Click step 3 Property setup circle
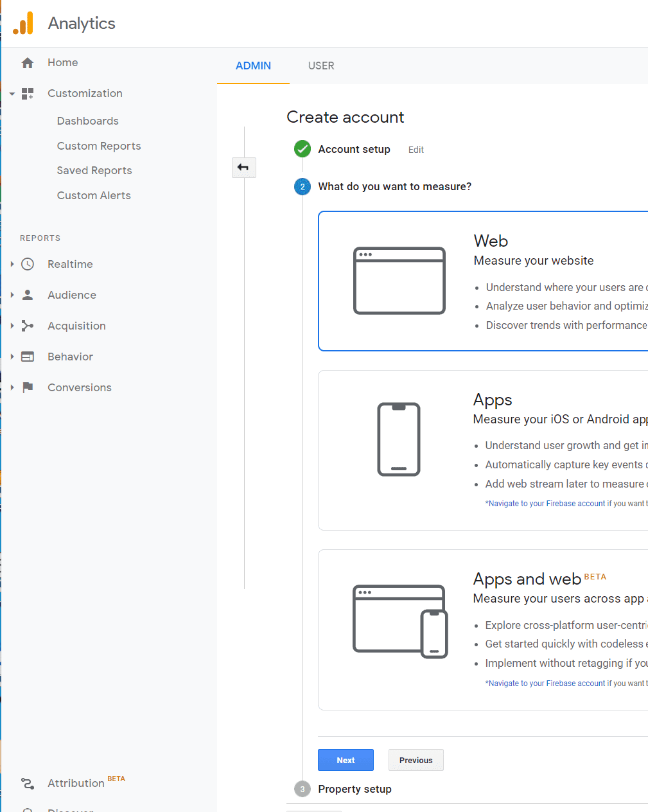 point(302,789)
